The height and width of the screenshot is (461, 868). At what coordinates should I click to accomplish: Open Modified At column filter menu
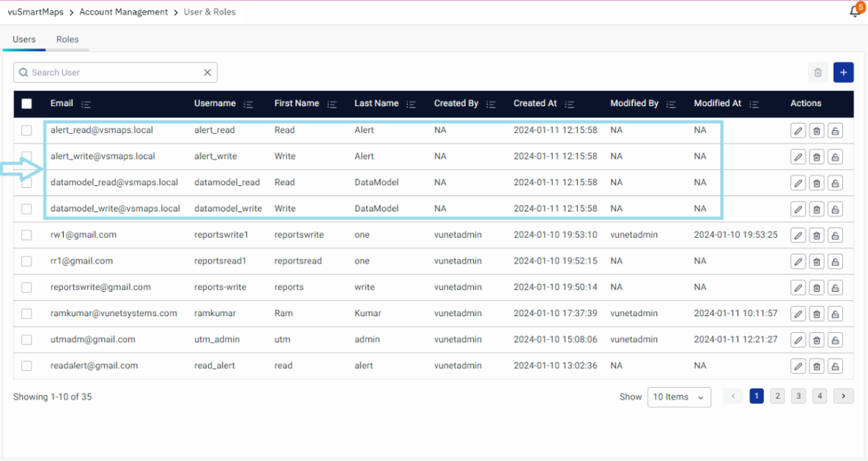(754, 104)
